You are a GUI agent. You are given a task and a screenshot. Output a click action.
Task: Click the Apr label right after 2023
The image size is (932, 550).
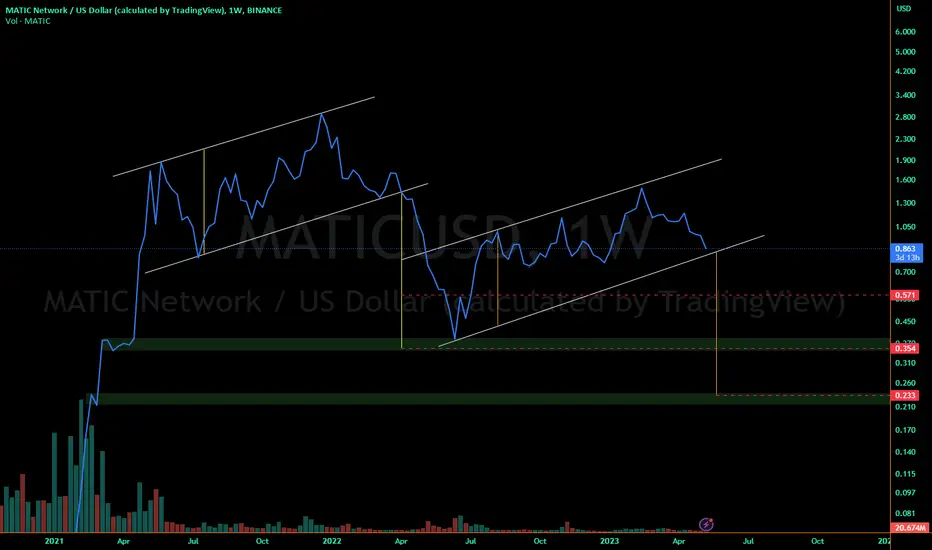click(x=679, y=541)
